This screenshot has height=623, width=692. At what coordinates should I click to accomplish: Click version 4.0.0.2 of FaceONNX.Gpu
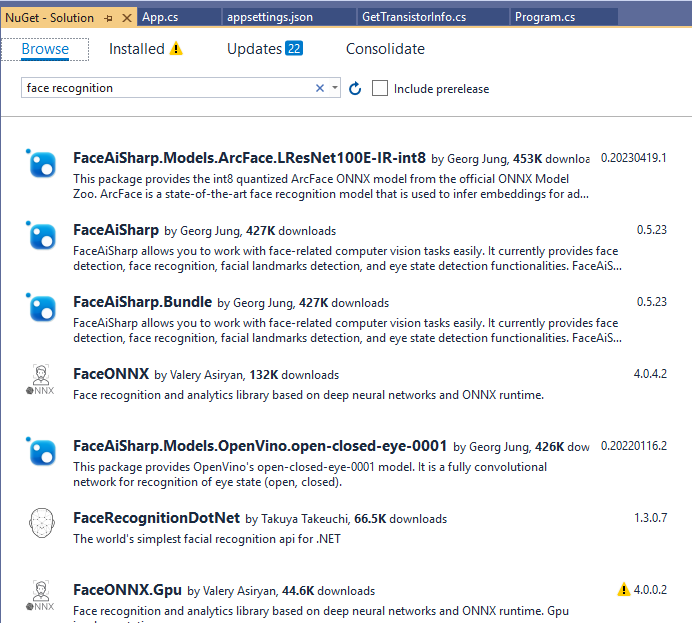pyautogui.click(x=650, y=589)
